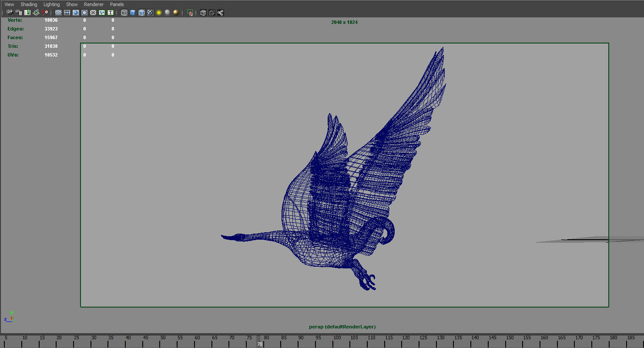Click the Faces count 15967
The image size is (644, 348).
click(51, 37)
